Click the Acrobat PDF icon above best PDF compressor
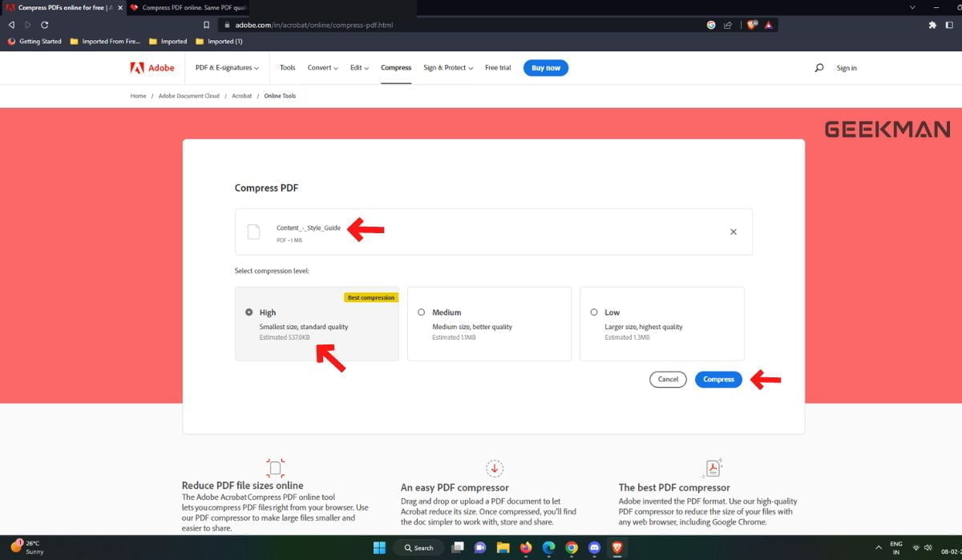The width and height of the screenshot is (962, 560). tap(713, 467)
